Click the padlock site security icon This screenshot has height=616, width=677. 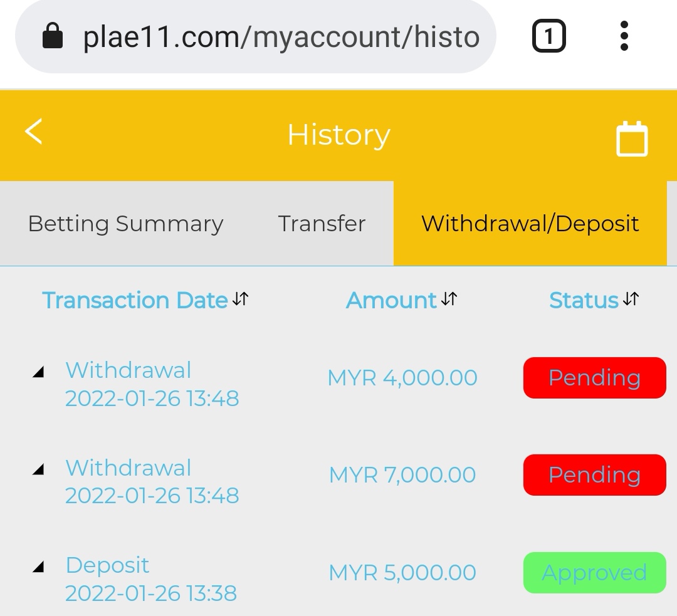[53, 37]
